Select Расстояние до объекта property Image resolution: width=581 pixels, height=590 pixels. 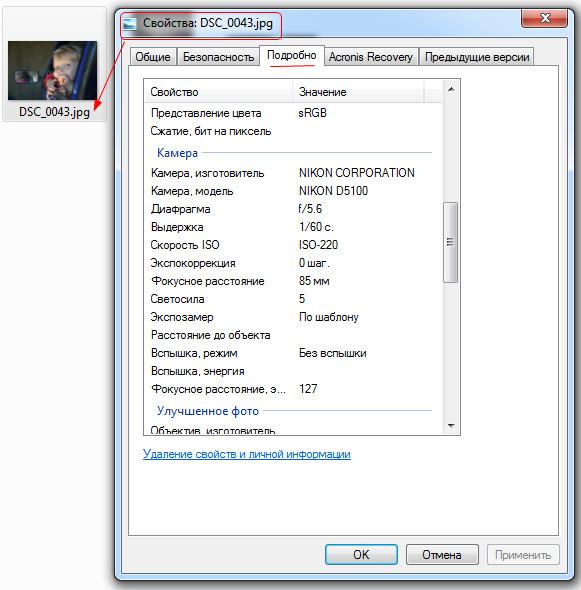(211, 335)
